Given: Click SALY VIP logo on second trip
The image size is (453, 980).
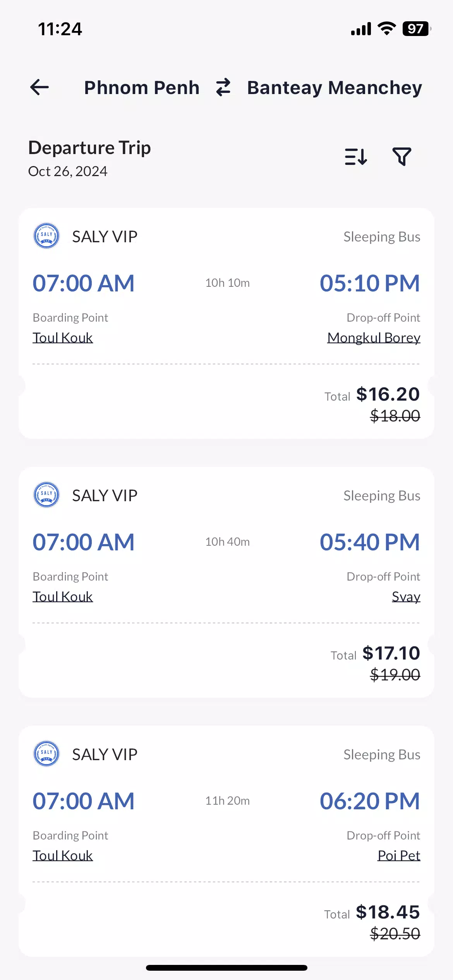Looking at the screenshot, I should click(46, 495).
